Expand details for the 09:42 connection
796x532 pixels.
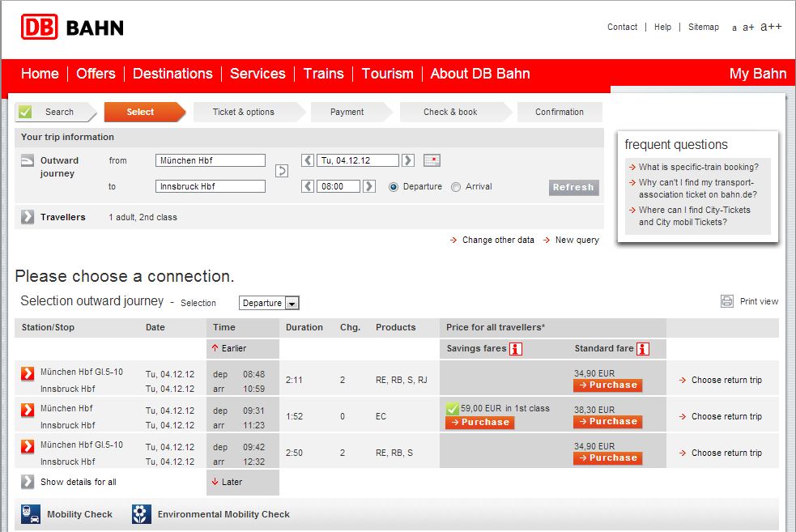[x=28, y=446]
